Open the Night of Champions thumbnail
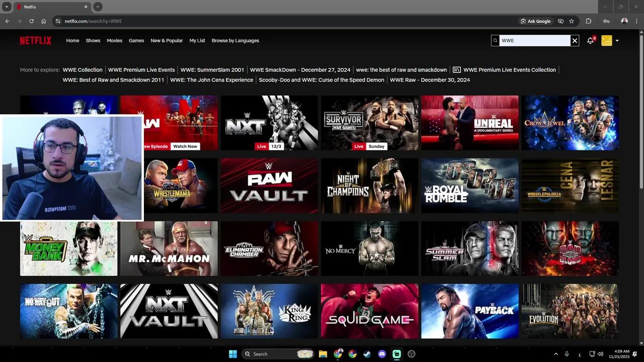644x362 pixels. click(x=369, y=186)
